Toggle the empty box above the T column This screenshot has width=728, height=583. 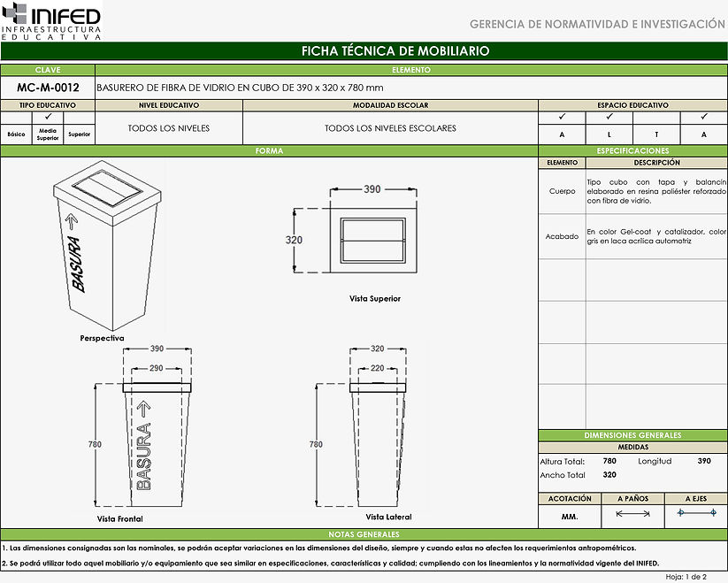[656, 118]
